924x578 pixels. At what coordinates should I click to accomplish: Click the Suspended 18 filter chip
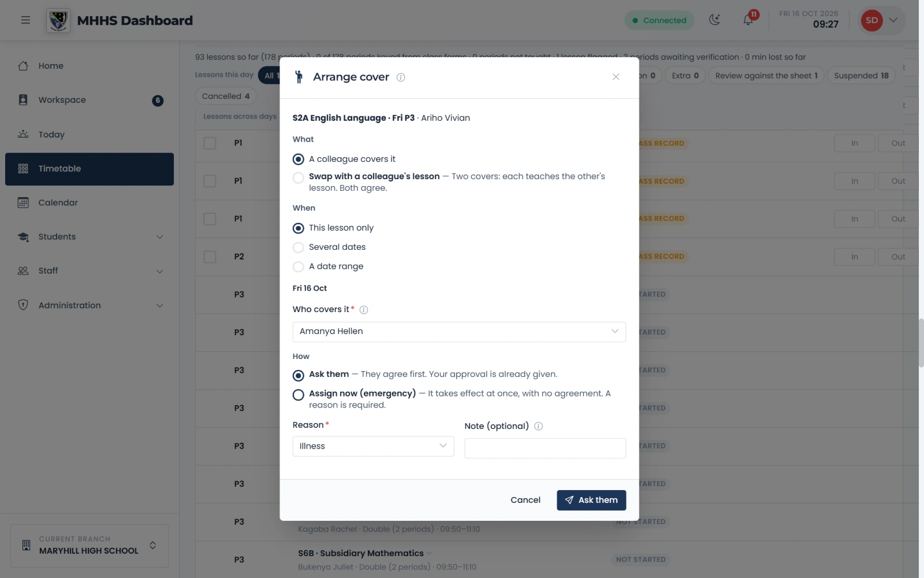[861, 76]
